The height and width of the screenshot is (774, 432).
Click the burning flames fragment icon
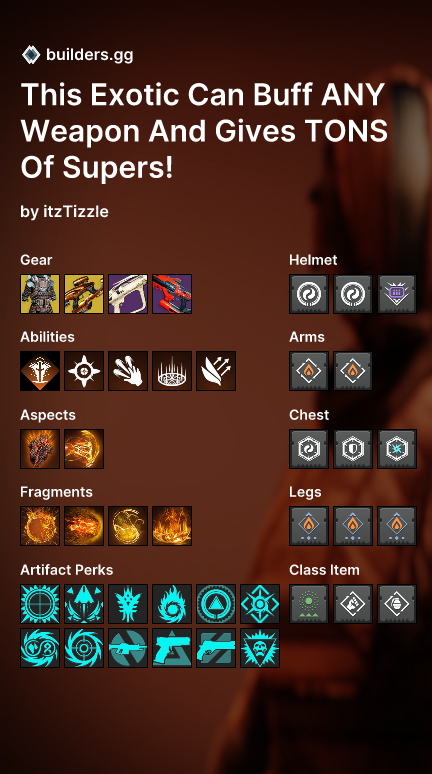172,526
